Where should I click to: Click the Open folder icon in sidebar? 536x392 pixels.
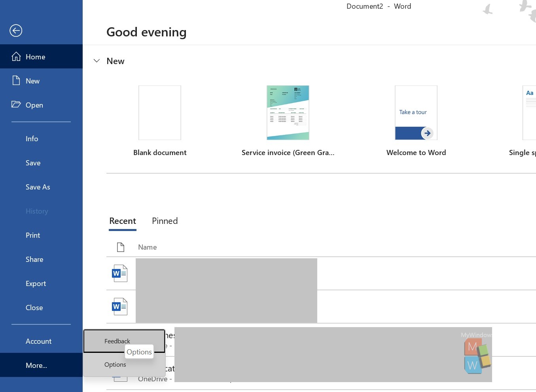[x=16, y=104]
